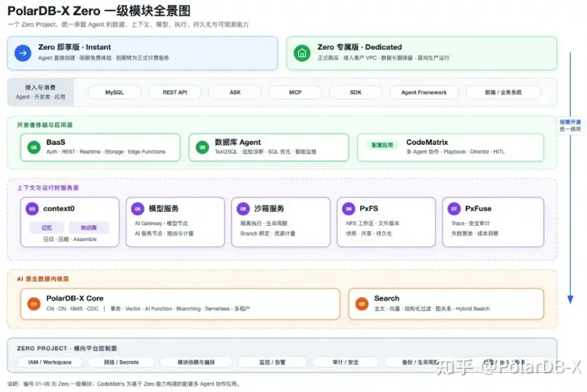The image size is (587, 392).
Task: Click the green home icon of Zero Dedicated
Action: (x=302, y=53)
